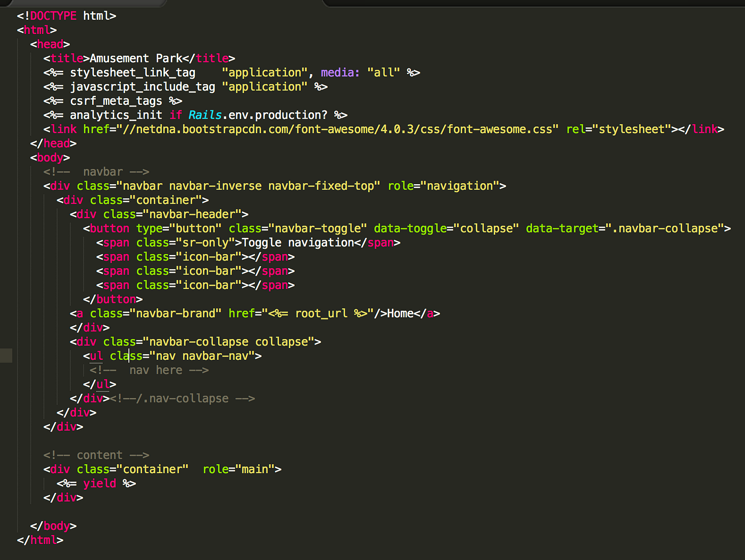Image resolution: width=745 pixels, height=560 pixels.
Task: Click the "all" string after media:
Action: 384,72
